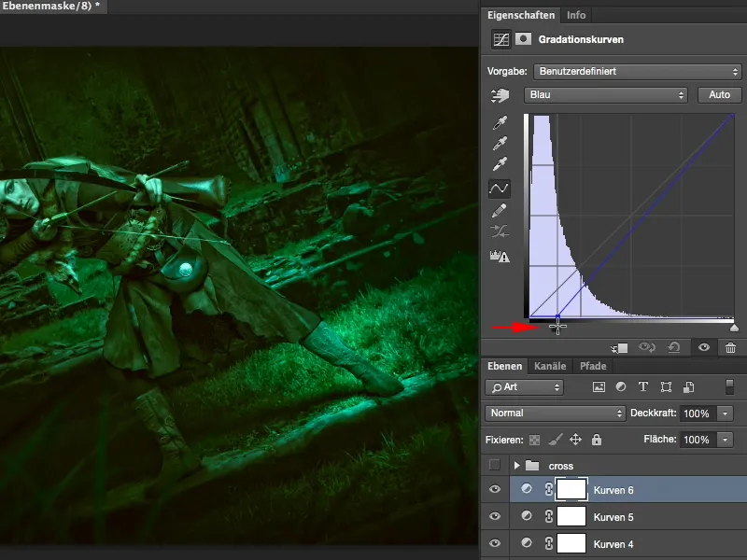
Task: Switch to the Eigenschaften tab
Action: (x=521, y=15)
